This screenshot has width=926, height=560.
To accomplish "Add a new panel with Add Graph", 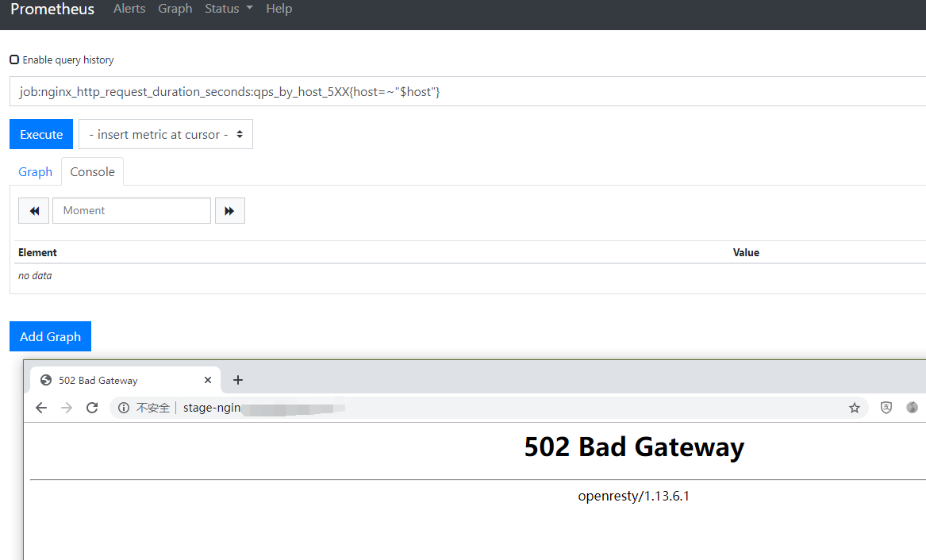I will [x=50, y=336].
